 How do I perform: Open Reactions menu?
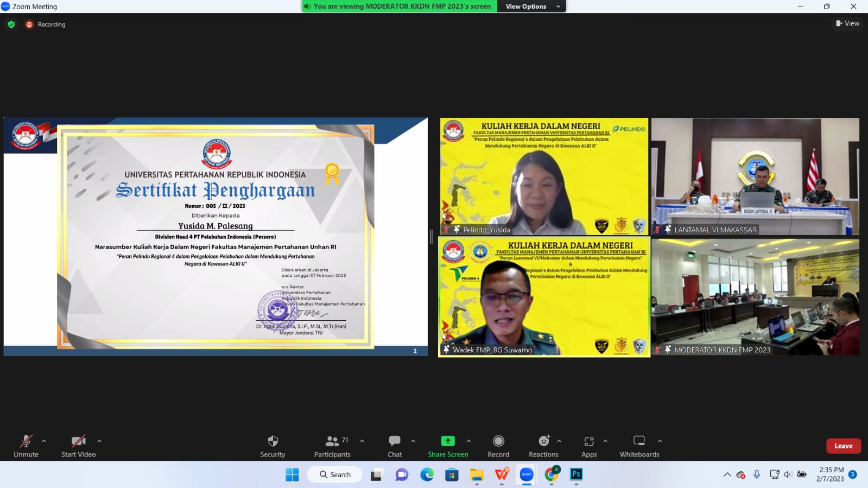coord(543,446)
